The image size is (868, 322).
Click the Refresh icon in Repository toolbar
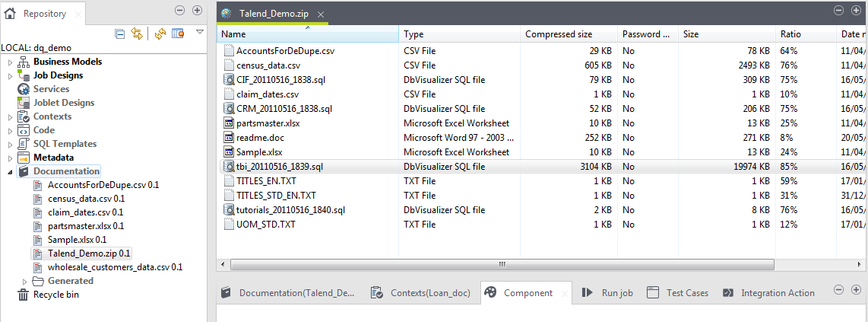click(160, 33)
